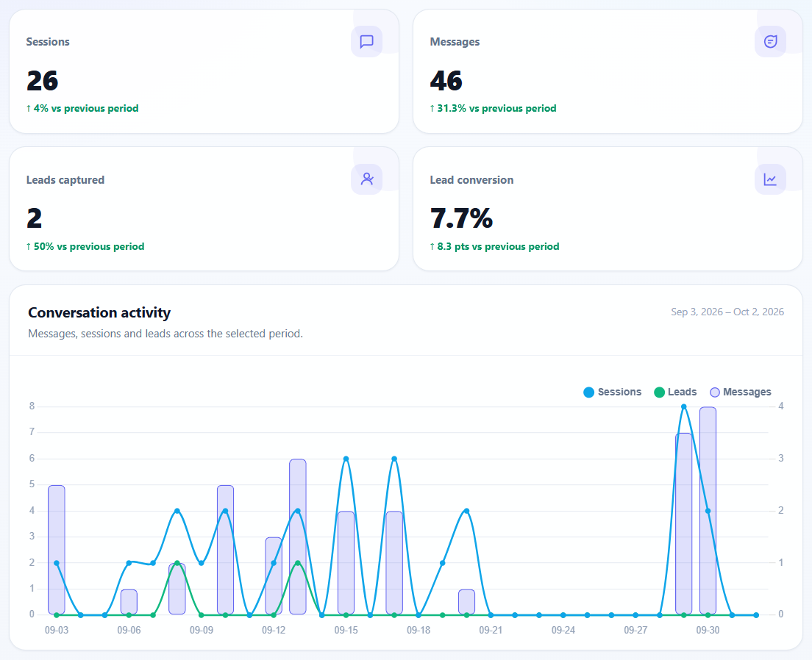Click the 09-13 messages bar, height six

click(298, 537)
